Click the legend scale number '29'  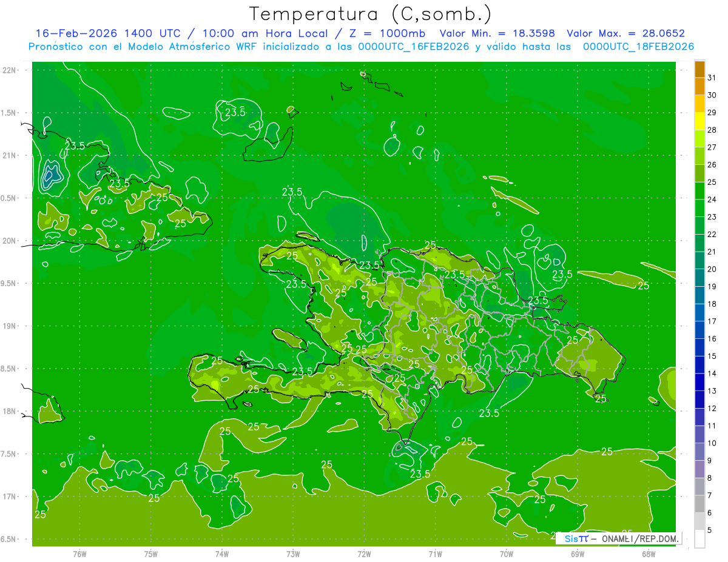tap(712, 112)
